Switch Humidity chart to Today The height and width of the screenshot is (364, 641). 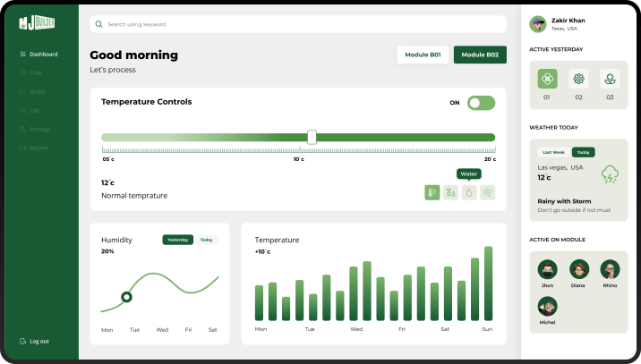pos(207,240)
